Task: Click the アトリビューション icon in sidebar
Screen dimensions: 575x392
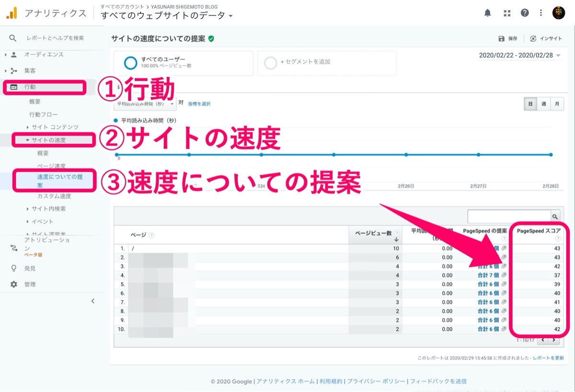Action: (13, 247)
